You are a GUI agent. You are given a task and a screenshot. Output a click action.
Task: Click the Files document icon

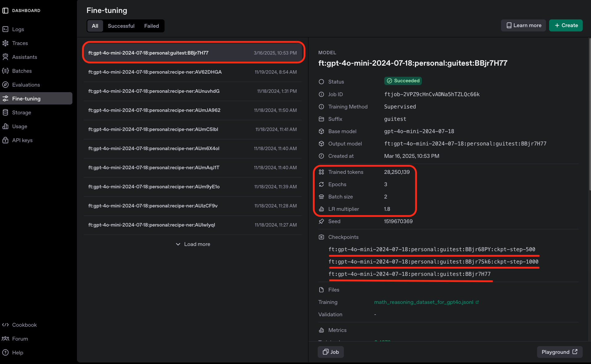[x=321, y=290]
